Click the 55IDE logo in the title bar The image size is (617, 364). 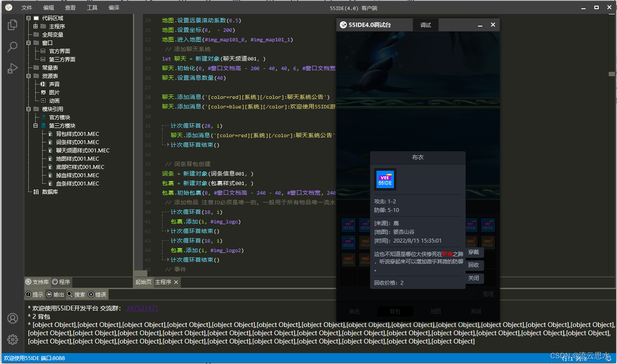(x=9, y=7)
